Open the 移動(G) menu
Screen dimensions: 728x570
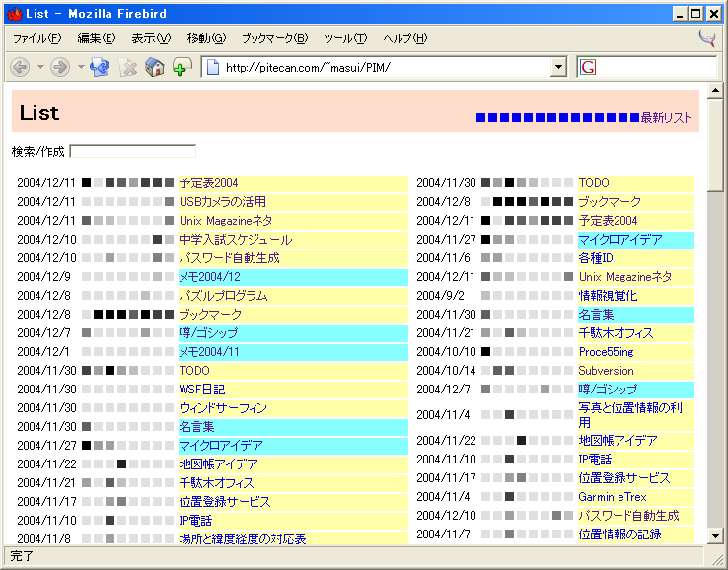point(206,38)
